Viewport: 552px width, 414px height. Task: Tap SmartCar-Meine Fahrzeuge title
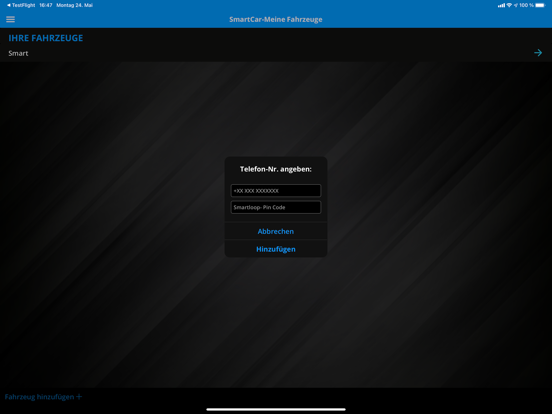pyautogui.click(x=276, y=19)
